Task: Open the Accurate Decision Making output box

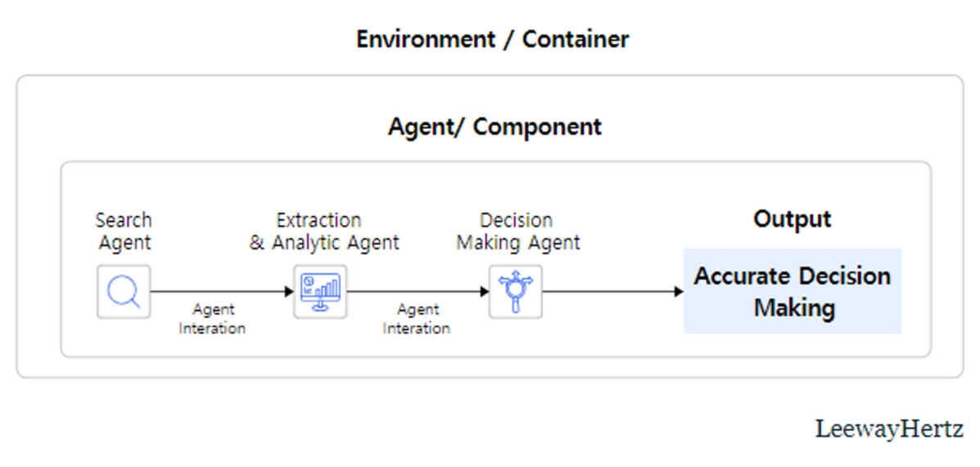Action: click(x=792, y=292)
